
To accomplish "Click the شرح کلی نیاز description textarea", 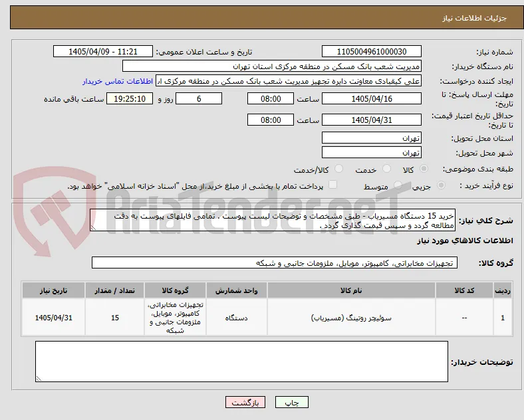I will pyautogui.click(x=273, y=221).
